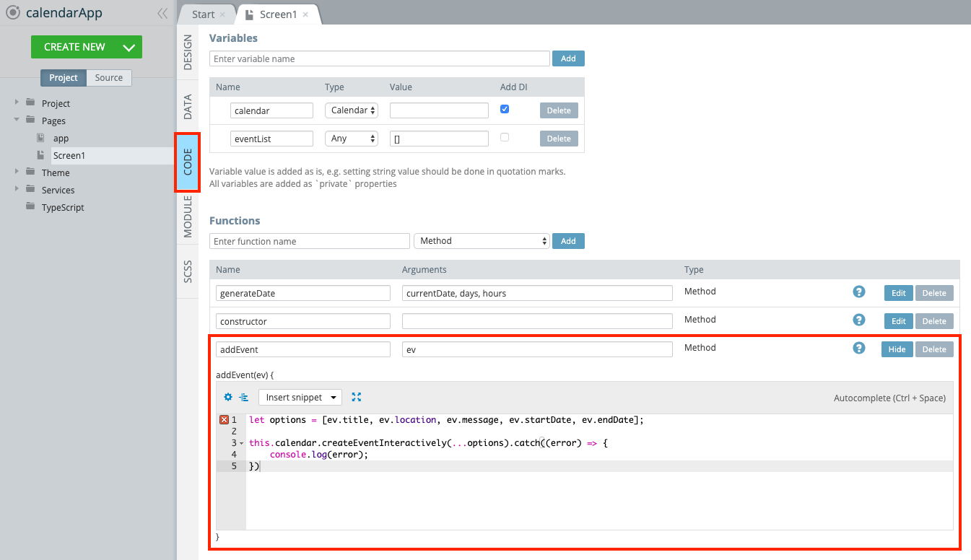The width and height of the screenshot is (971, 560).
Task: Click the Pages folder icon
Action: [30, 121]
